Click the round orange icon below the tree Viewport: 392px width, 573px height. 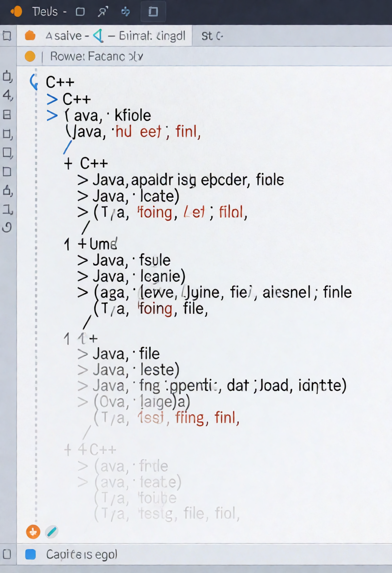tap(33, 532)
